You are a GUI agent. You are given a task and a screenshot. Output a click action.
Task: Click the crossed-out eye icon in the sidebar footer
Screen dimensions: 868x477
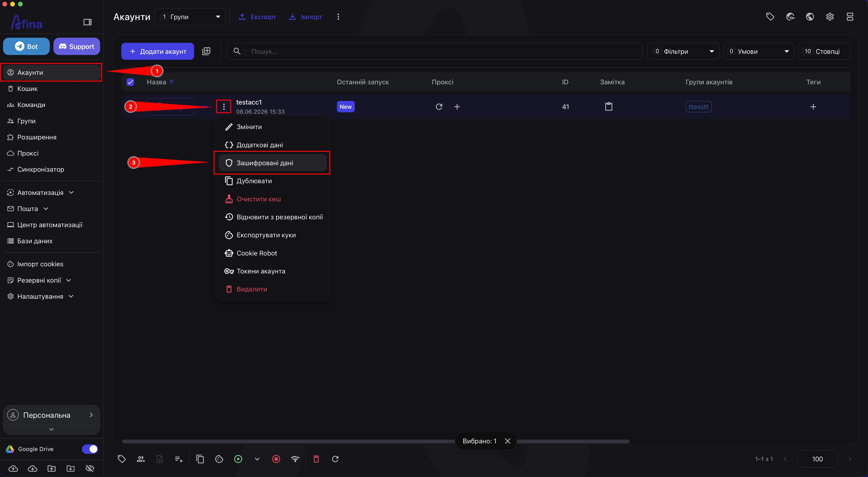tap(90, 468)
